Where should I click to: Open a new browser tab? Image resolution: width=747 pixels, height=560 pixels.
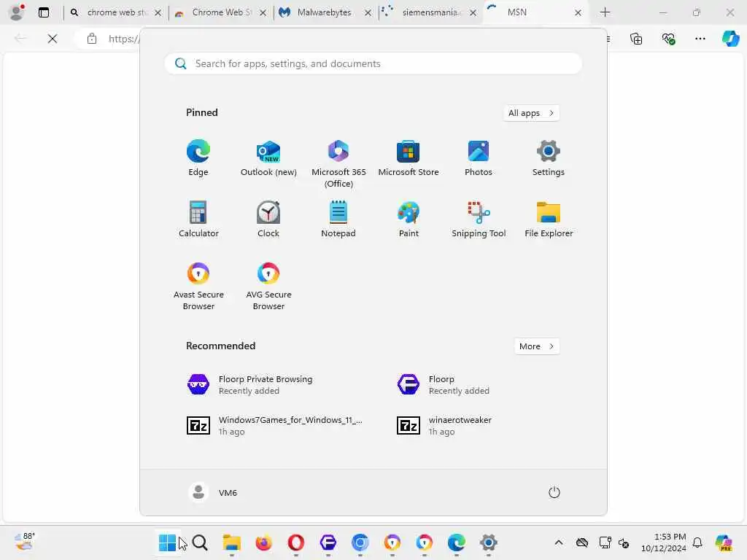605,12
